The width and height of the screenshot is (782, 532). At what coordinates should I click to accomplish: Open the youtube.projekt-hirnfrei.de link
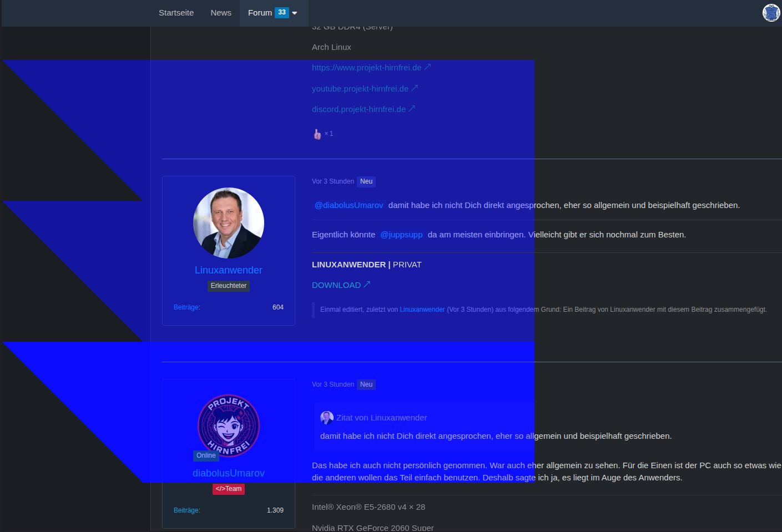360,89
